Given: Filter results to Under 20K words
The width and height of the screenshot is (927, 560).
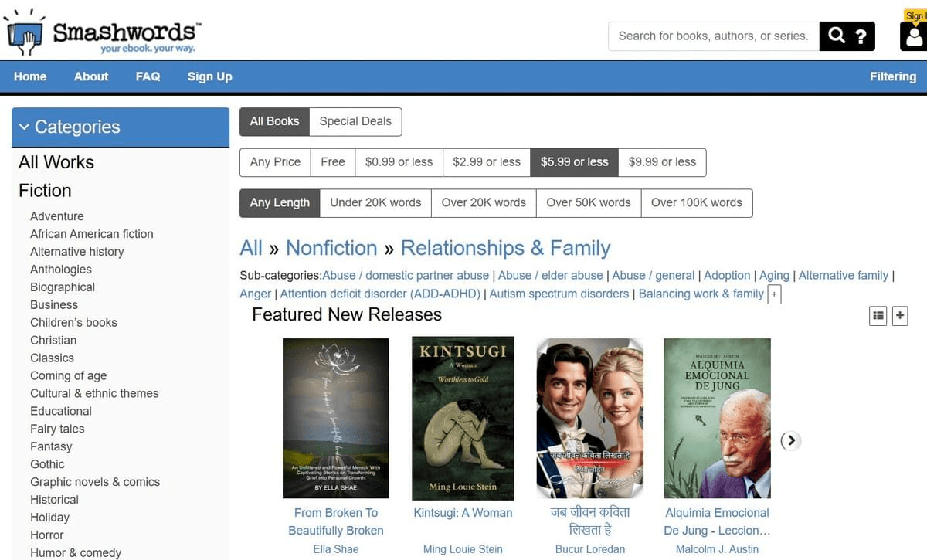Looking at the screenshot, I should (x=375, y=202).
